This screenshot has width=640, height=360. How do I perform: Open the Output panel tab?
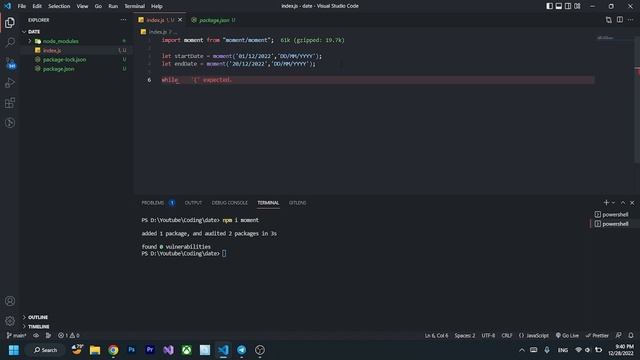click(193, 202)
